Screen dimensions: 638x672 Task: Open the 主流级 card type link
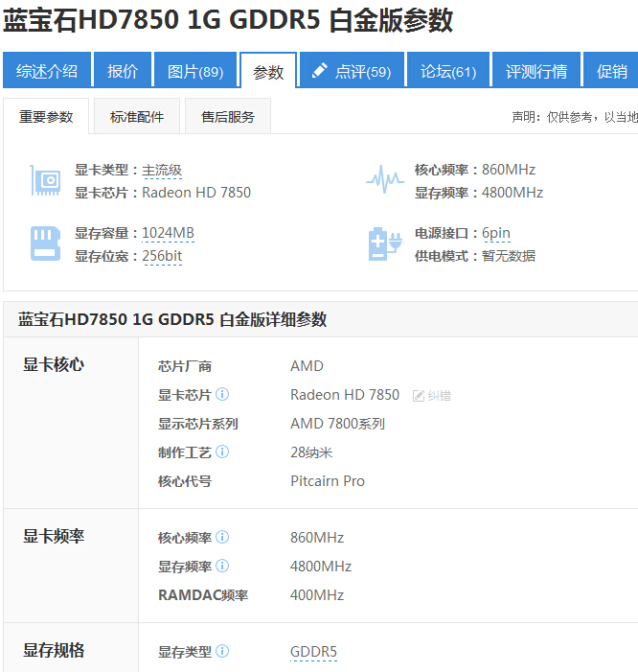[162, 170]
